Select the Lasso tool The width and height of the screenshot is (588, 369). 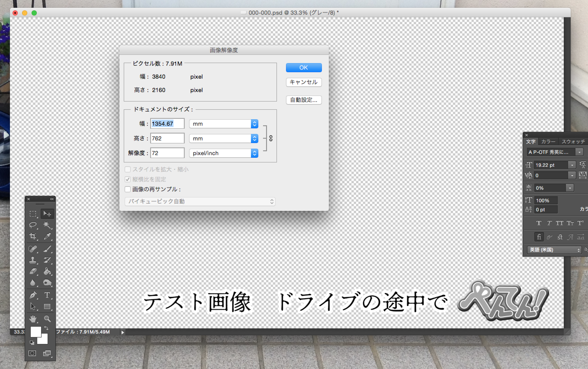coord(33,225)
